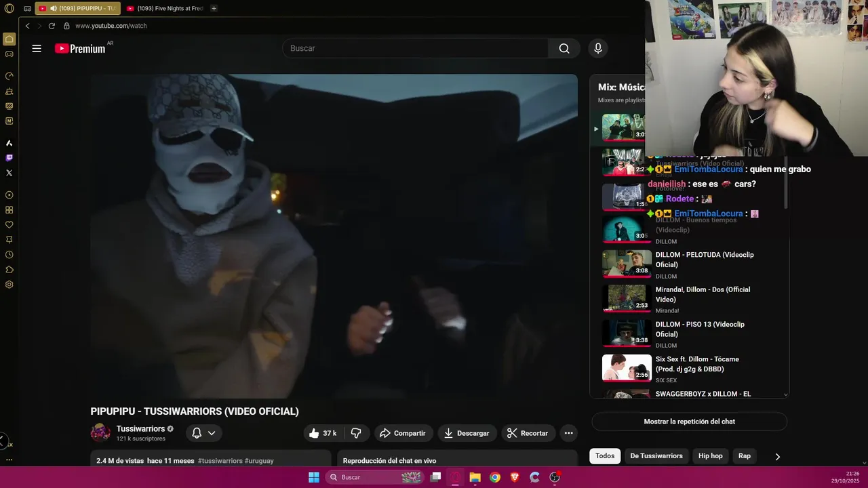Open the sidebar M-labelled panel icon
Screen dimensions: 868x488
click(9, 121)
